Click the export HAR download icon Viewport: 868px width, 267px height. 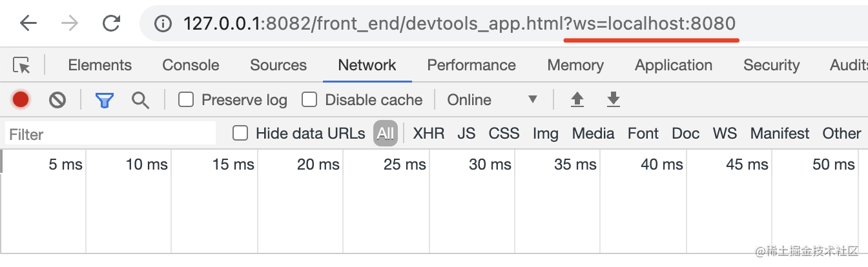coord(613,100)
